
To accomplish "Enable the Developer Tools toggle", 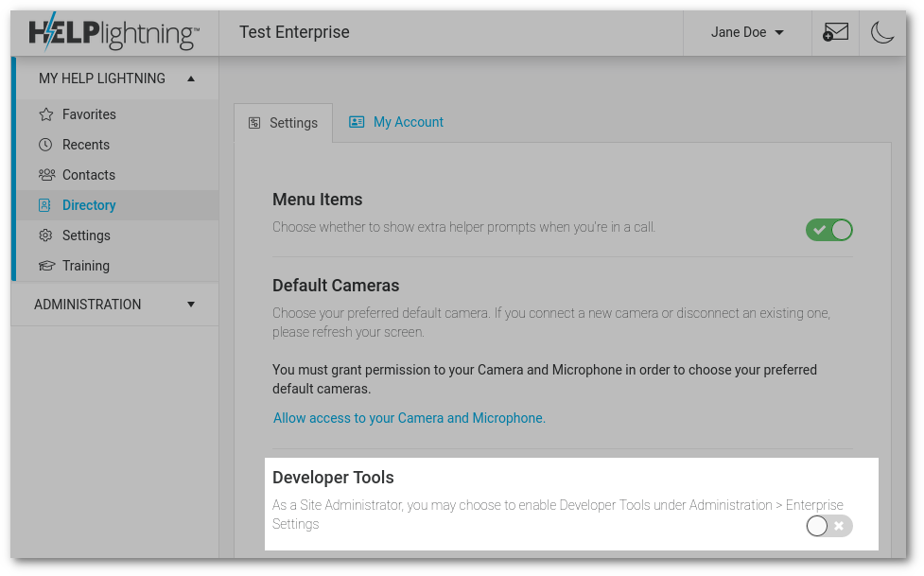I will (x=829, y=526).
